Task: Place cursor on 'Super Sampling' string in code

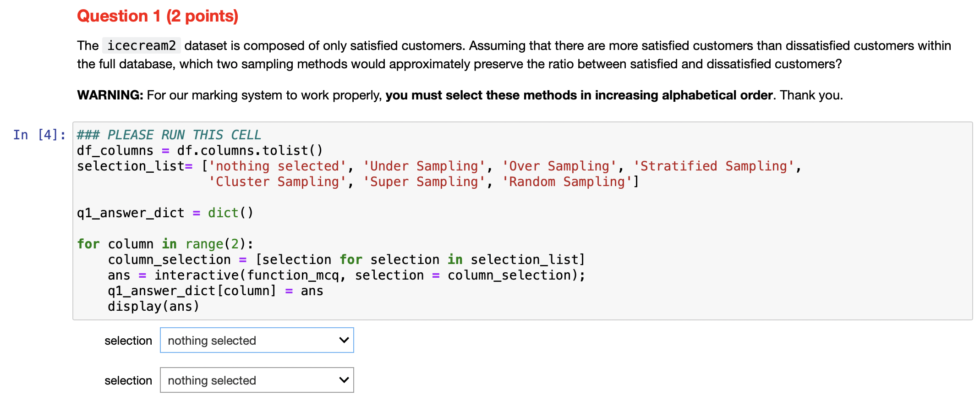Action: (424, 181)
